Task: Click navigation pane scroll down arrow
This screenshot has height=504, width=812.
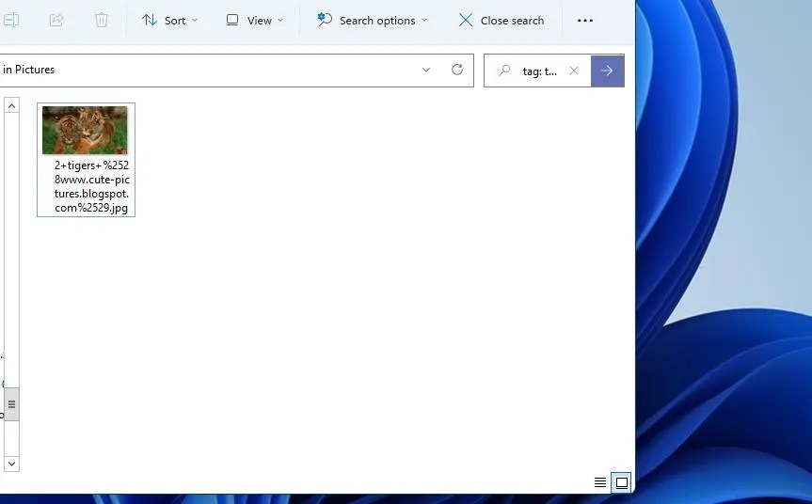Action: click(12, 464)
